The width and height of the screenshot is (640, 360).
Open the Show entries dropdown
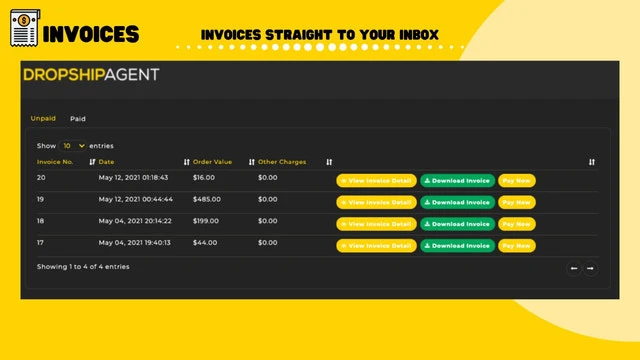(x=73, y=146)
